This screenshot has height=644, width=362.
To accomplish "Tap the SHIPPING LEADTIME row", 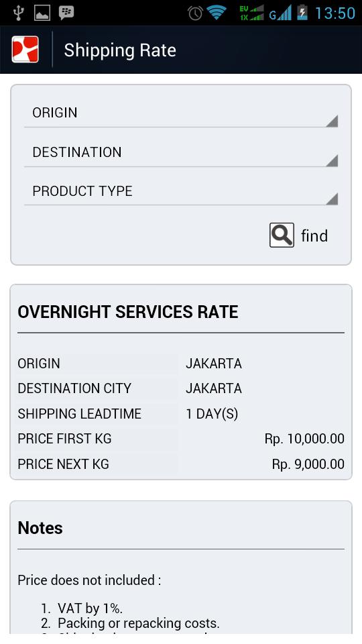I will pyautogui.click(x=181, y=414).
